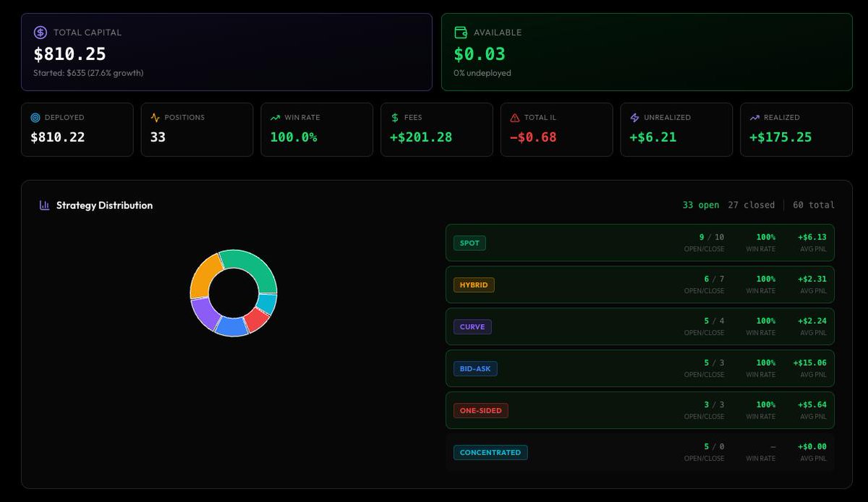Click the 33 positions count value
Screen dimensions: 868x502
(158, 137)
